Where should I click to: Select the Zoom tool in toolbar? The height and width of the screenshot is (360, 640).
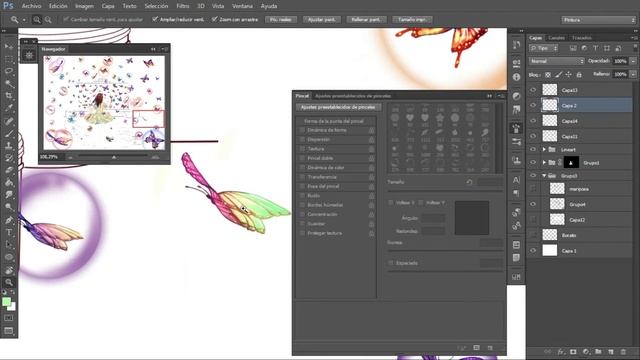coord(9,282)
